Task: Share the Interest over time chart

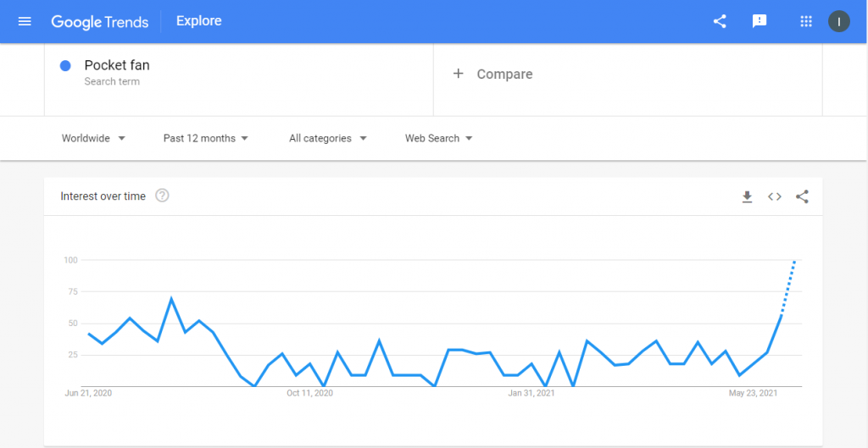Action: tap(802, 196)
